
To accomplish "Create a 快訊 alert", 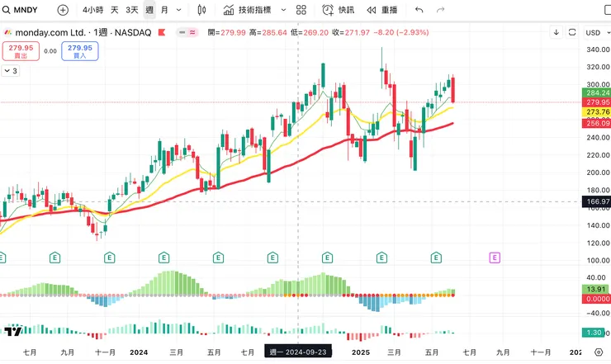I will (x=338, y=10).
